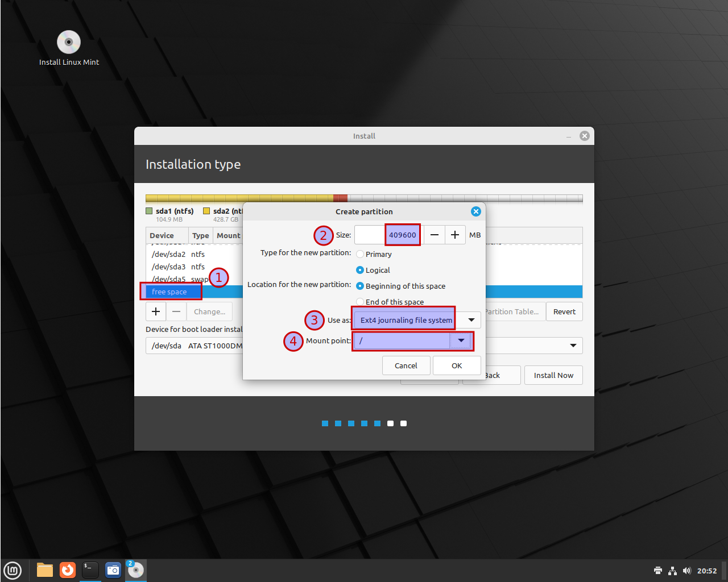
Task: Minimize the Install window
Action: click(x=569, y=136)
